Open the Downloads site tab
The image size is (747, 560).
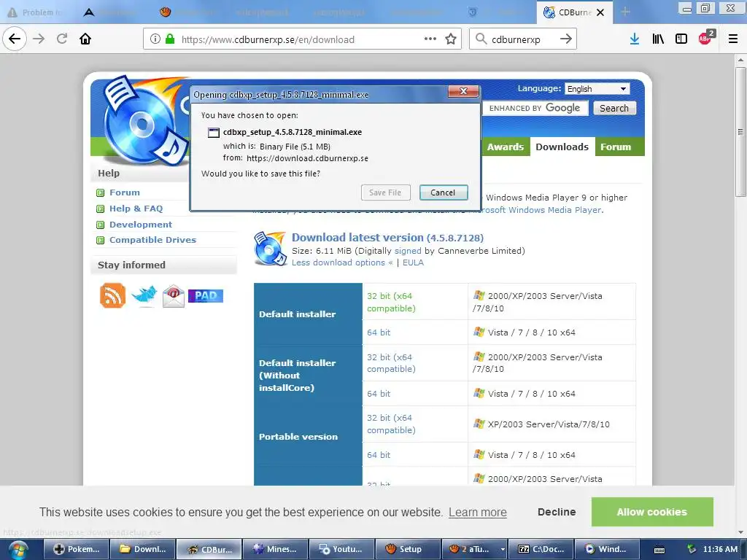pos(562,147)
